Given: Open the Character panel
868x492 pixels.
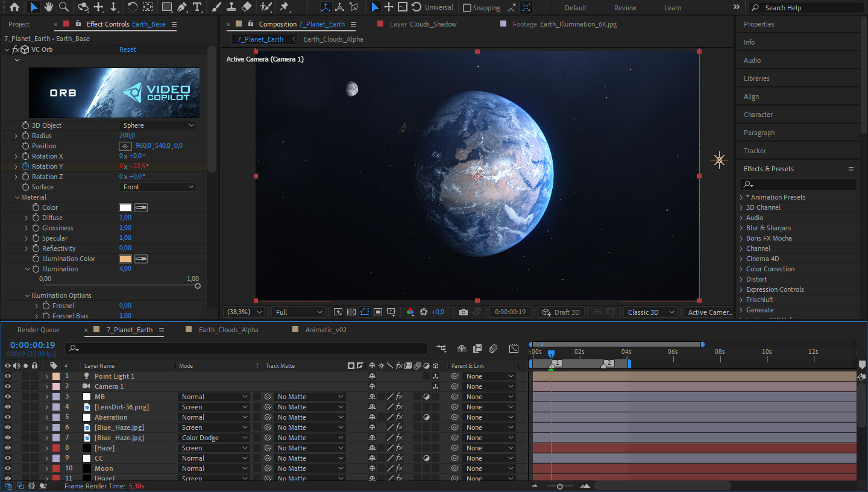Looking at the screenshot, I should [758, 115].
